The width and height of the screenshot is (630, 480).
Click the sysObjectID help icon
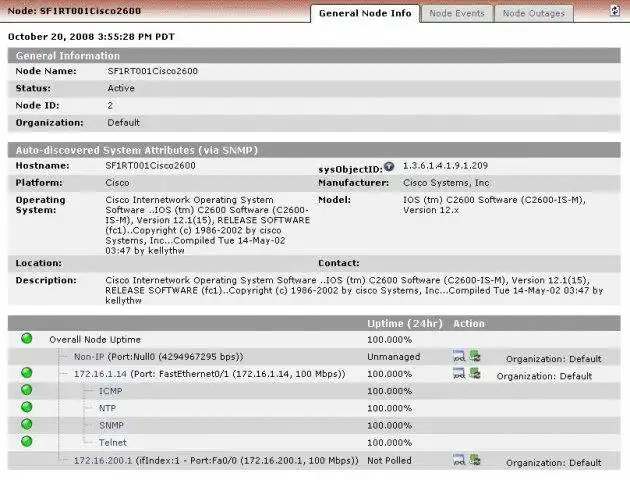pos(389,166)
